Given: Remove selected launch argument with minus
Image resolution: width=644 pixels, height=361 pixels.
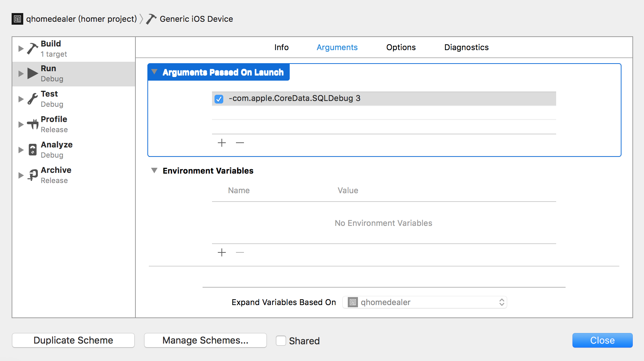Looking at the screenshot, I should tap(240, 143).
